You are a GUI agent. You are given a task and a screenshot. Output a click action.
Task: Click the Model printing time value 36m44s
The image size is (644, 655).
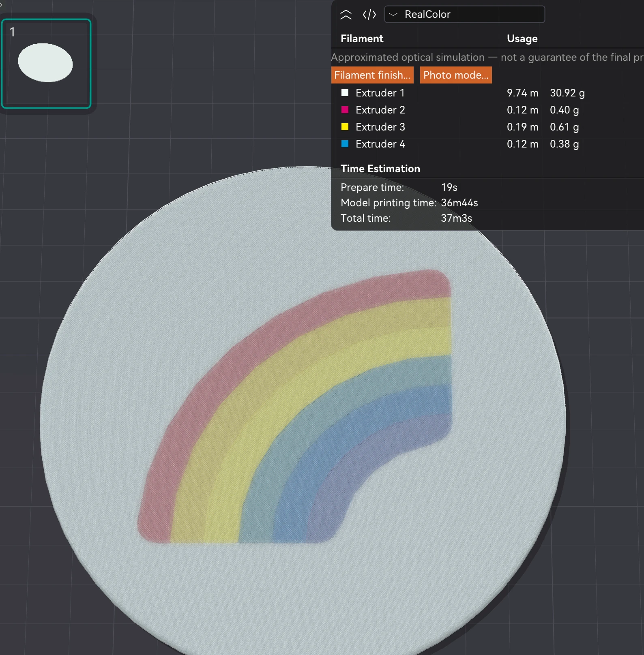(x=459, y=203)
